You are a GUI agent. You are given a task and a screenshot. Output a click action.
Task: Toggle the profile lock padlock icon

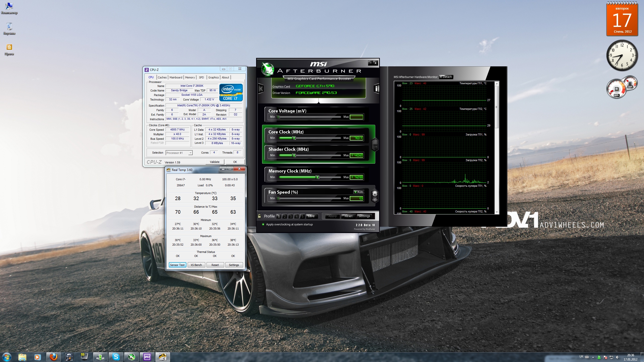pyautogui.click(x=259, y=216)
